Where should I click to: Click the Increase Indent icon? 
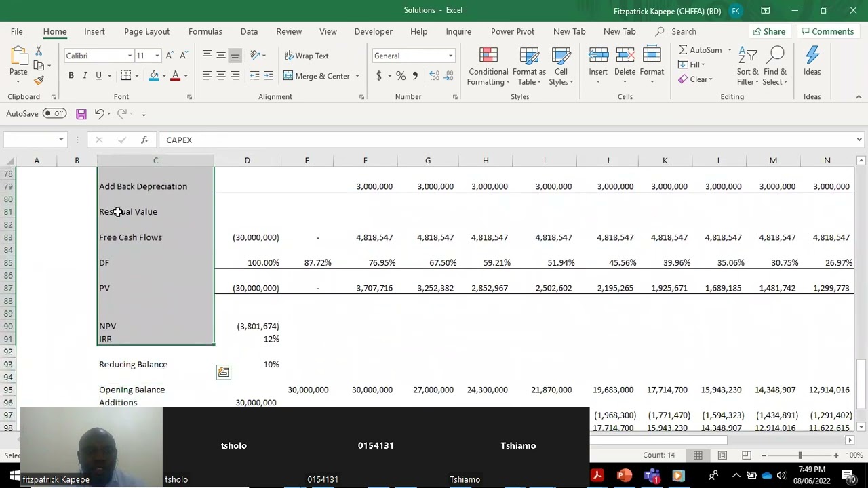[269, 76]
